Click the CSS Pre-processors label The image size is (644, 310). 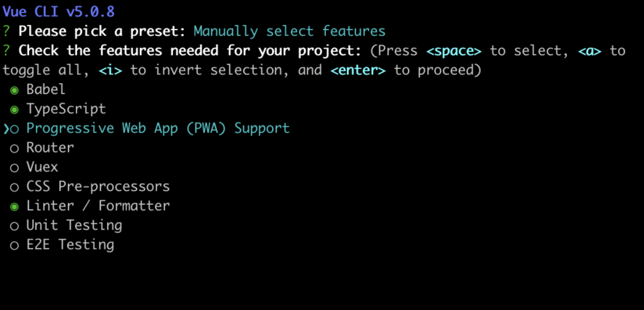pyautogui.click(x=98, y=186)
